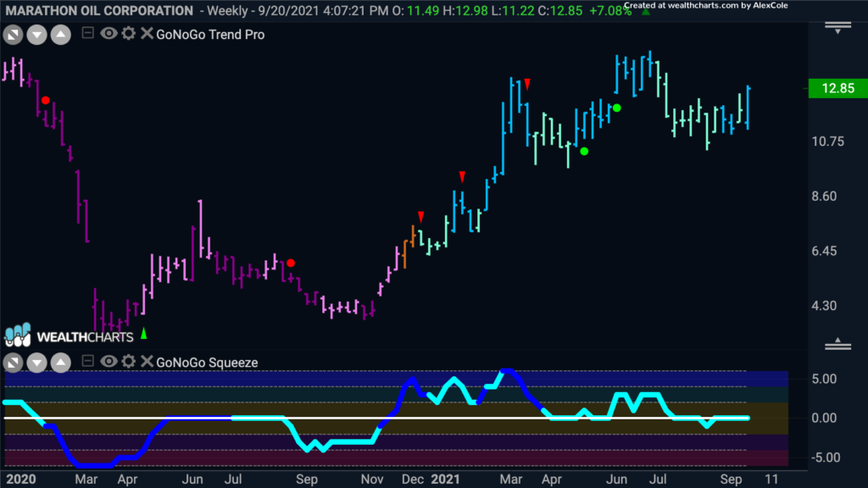
Task: Click the green 12.85 price tag
Action: [x=838, y=88]
